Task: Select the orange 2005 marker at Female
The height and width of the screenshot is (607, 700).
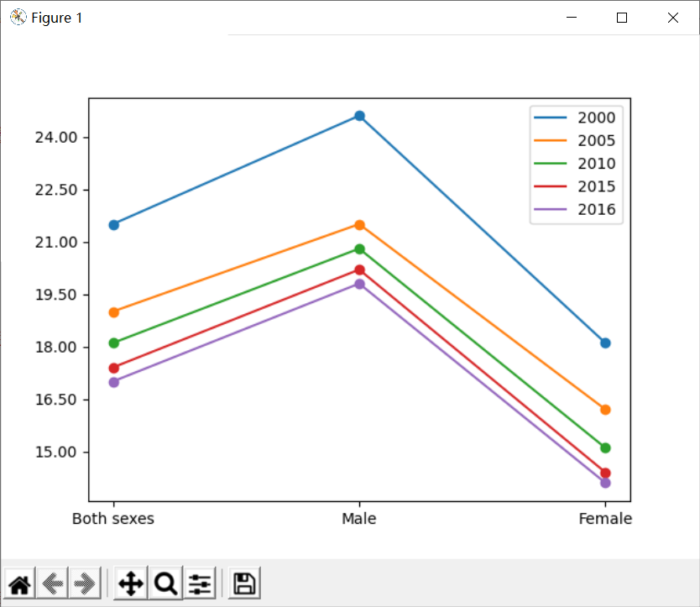Action: [x=605, y=410]
